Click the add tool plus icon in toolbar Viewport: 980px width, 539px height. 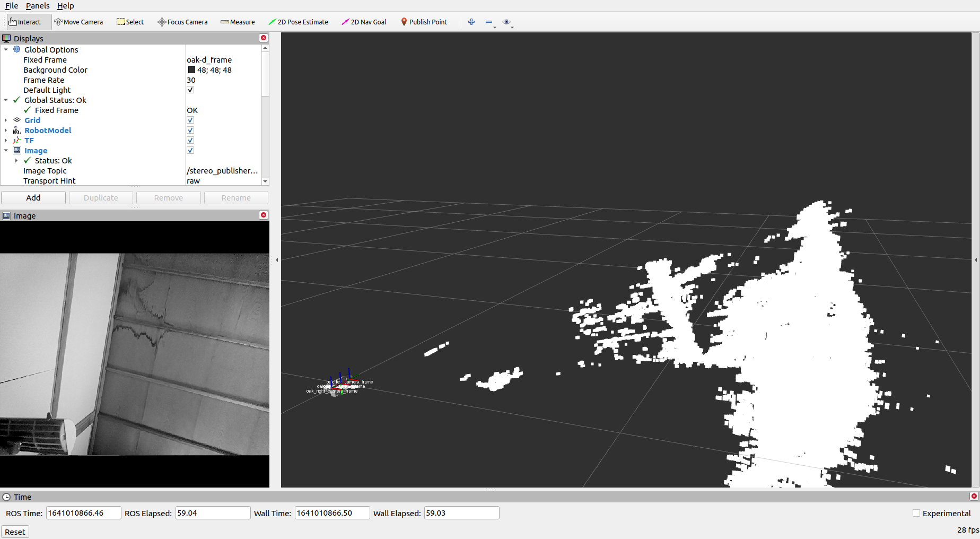(x=471, y=22)
